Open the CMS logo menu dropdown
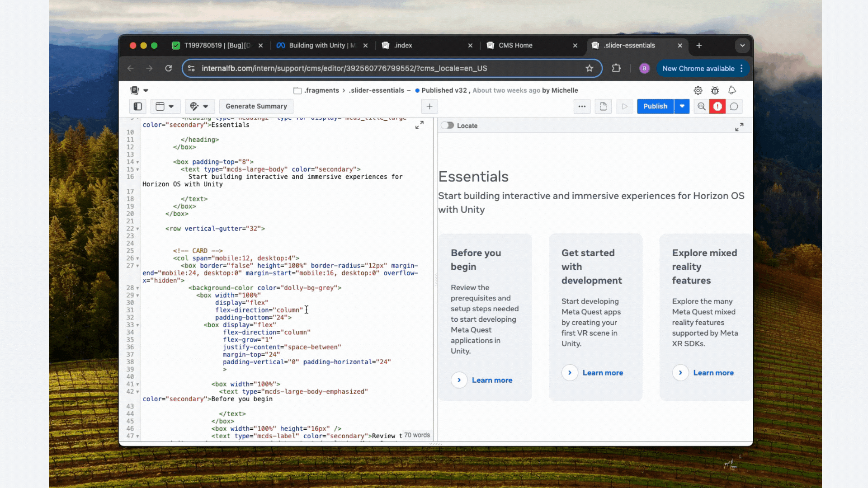The image size is (868, 488). pyautogui.click(x=139, y=90)
